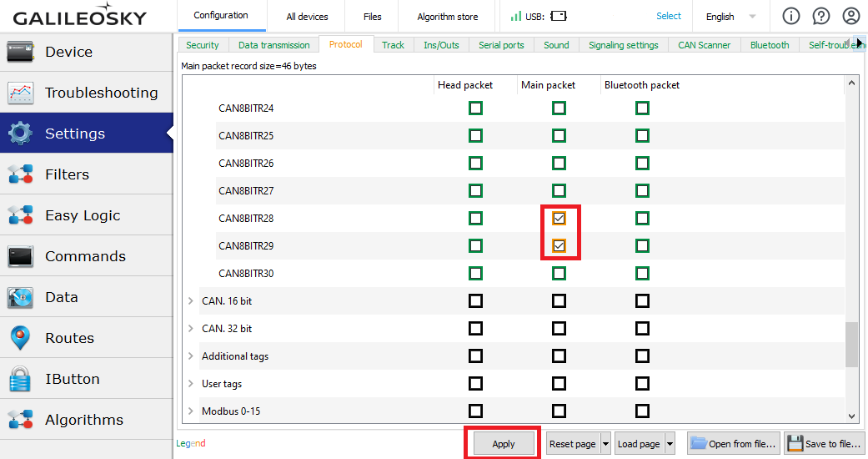Image resolution: width=868 pixels, height=459 pixels.
Task: Select the Easy Logic sidebar icon
Action: tap(21, 215)
